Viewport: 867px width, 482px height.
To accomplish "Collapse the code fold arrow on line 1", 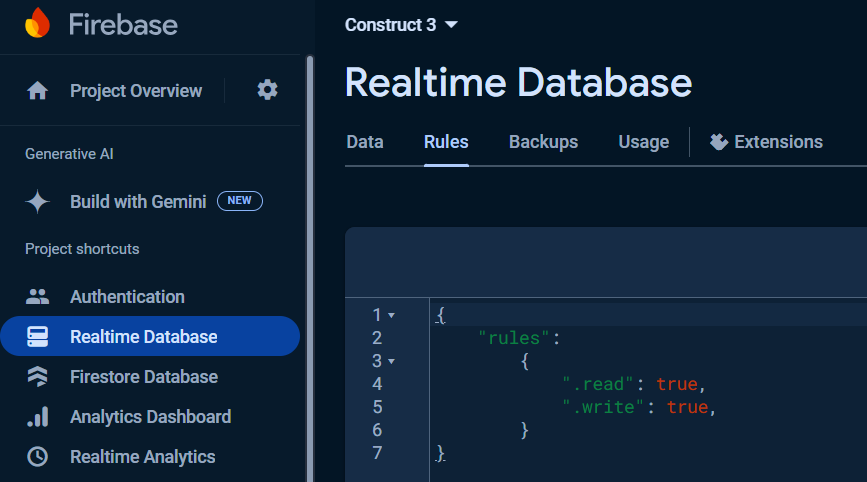I will (391, 315).
